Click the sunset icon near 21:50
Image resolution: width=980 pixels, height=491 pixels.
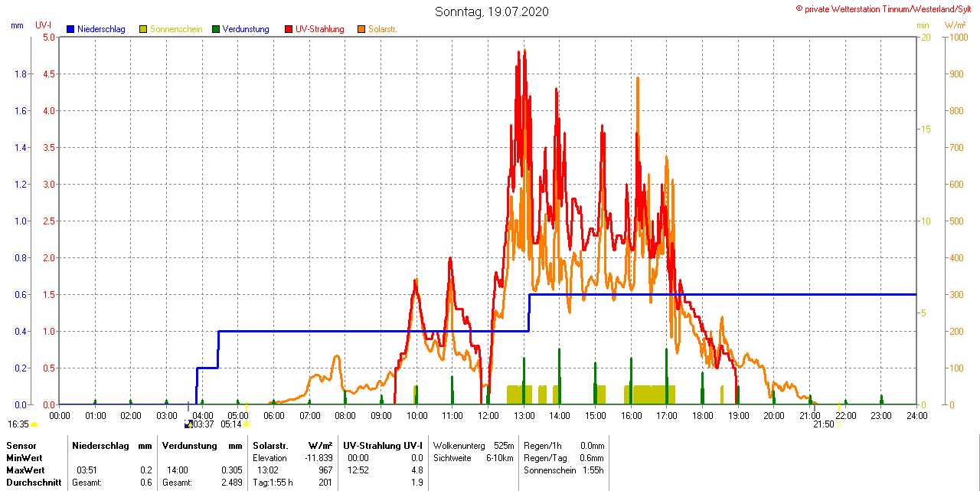click(x=839, y=424)
